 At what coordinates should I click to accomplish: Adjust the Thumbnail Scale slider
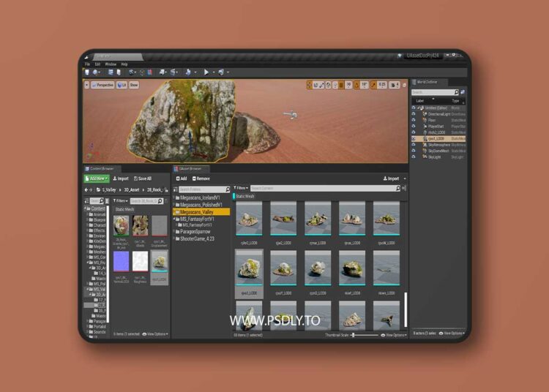click(x=354, y=335)
